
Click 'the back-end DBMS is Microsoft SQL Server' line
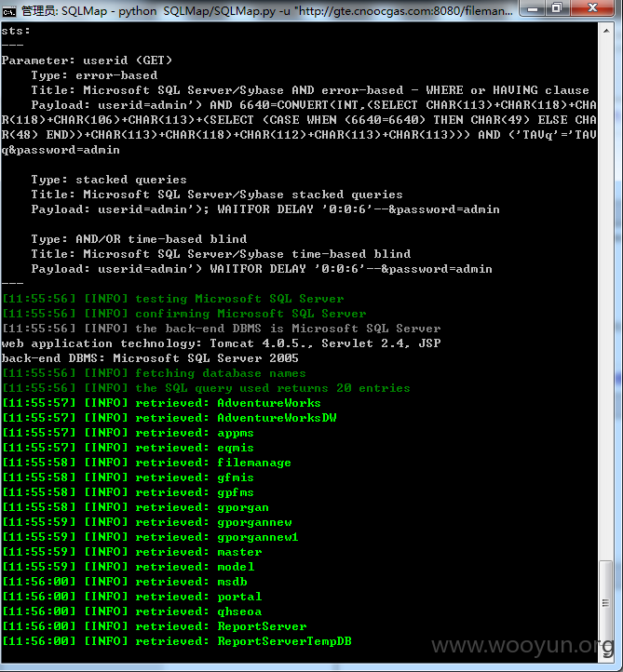coord(222,329)
